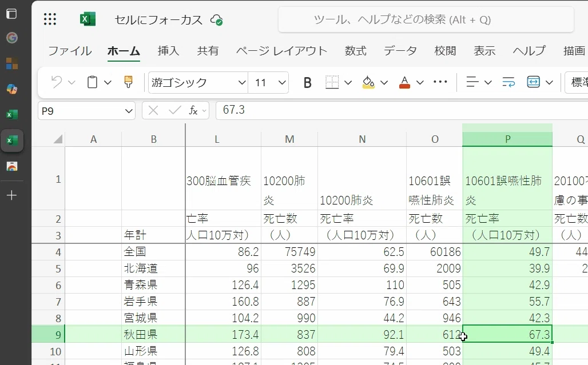Select cell containing 75749
The height and width of the screenshot is (365, 588).
coord(289,252)
